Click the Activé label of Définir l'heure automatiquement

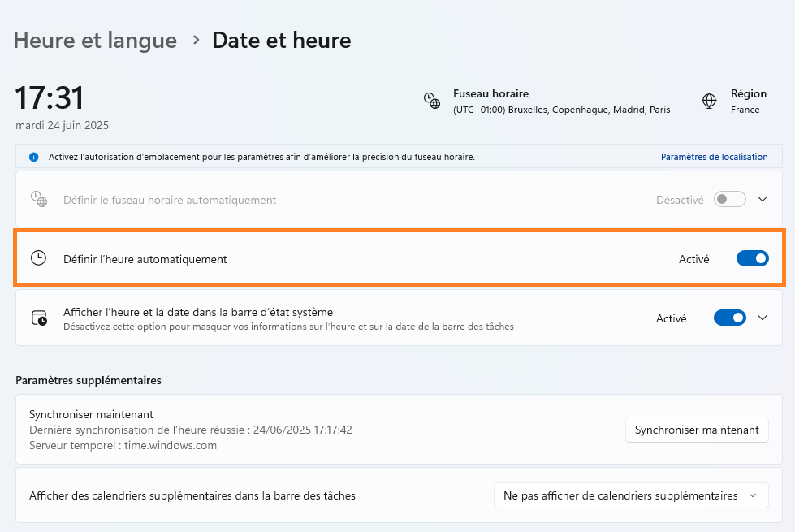(693, 259)
